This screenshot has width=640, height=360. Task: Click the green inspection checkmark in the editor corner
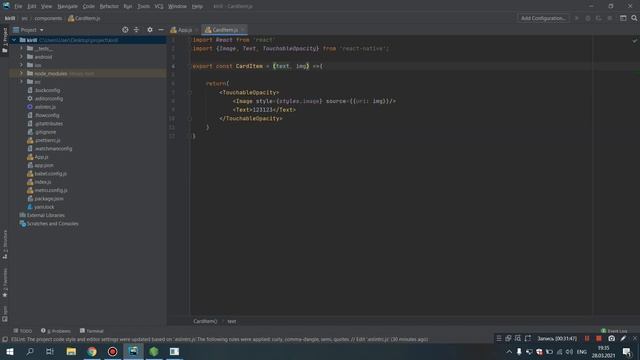click(635, 41)
